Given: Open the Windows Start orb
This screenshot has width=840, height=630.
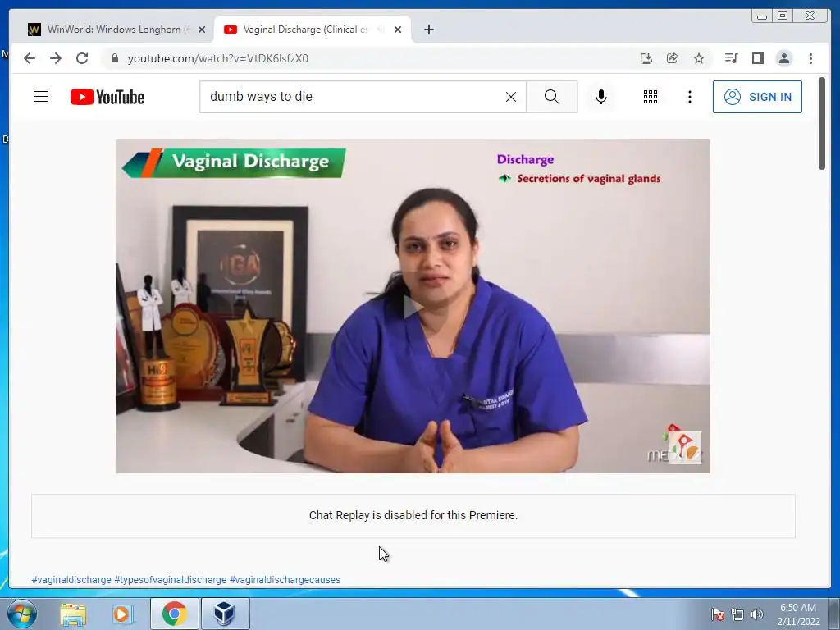Looking at the screenshot, I should tap(21, 614).
